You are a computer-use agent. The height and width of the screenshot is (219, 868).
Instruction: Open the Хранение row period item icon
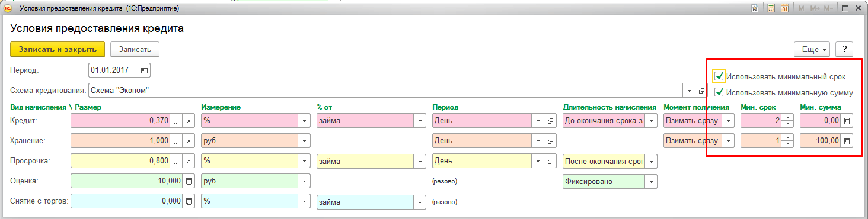pyautogui.click(x=550, y=141)
